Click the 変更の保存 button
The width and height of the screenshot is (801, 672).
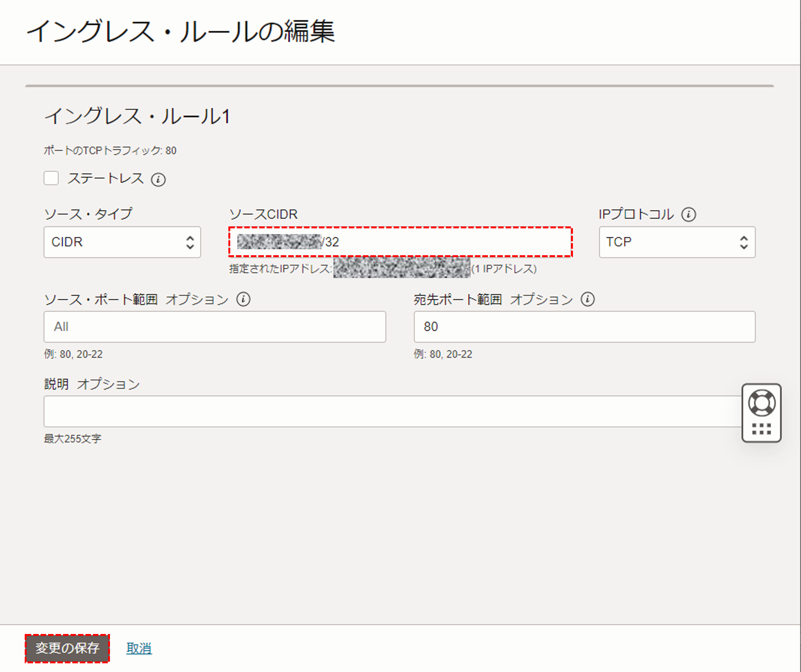(67, 648)
